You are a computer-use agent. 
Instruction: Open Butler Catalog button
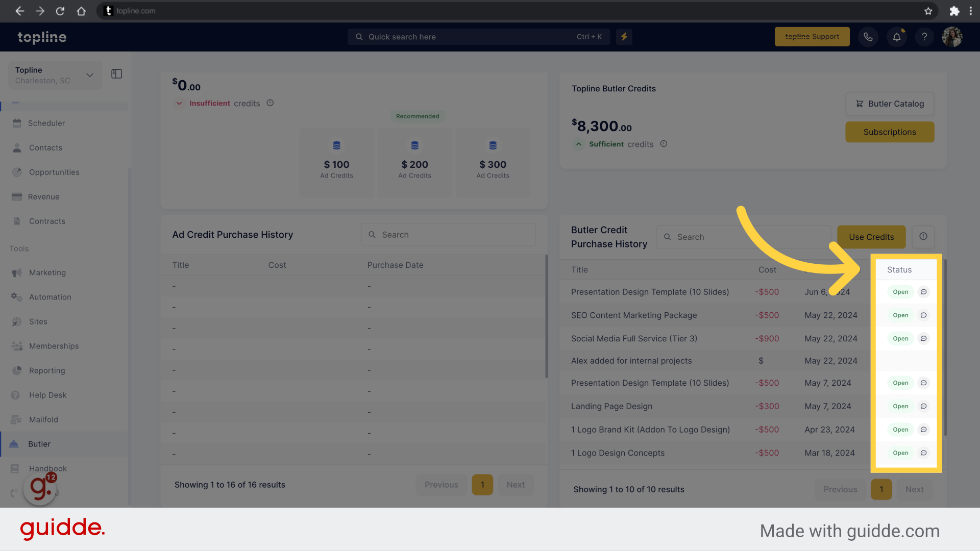click(x=890, y=104)
